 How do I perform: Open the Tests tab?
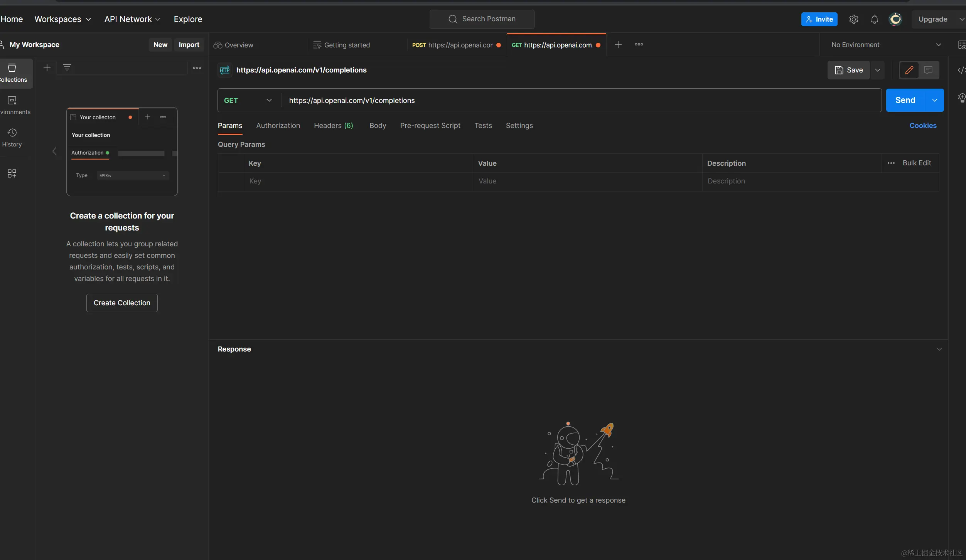(483, 126)
